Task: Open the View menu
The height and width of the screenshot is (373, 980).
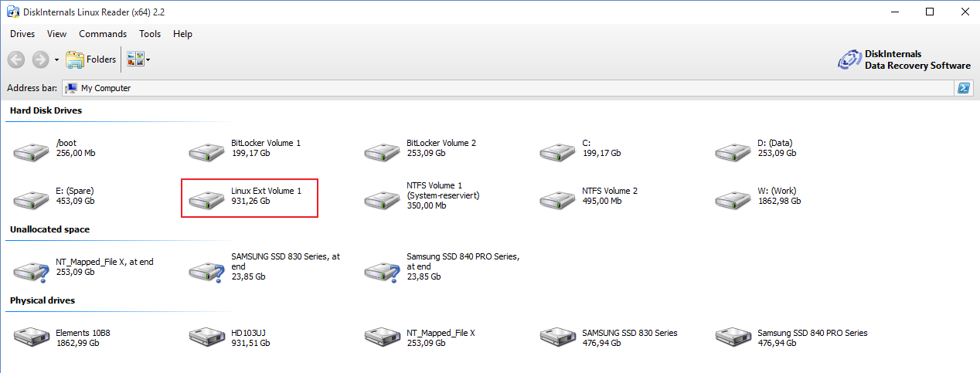Action: 56,34
